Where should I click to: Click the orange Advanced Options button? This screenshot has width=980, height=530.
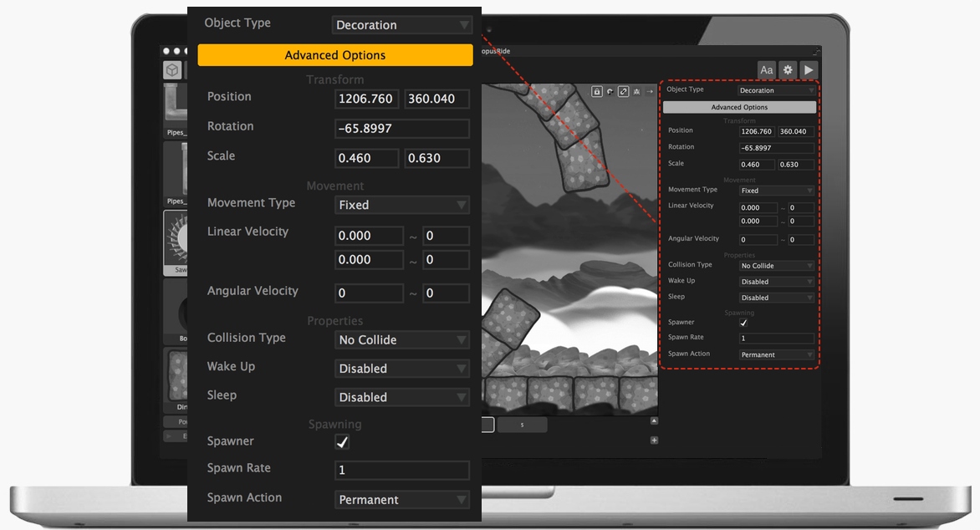335,55
